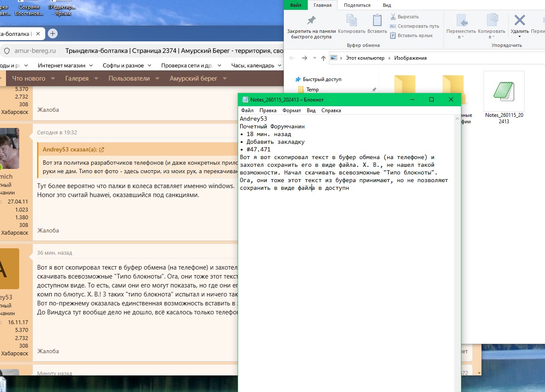This screenshot has width=545, height=392.
Task: Open the Правка menu in Notepad
Action: 268,110
